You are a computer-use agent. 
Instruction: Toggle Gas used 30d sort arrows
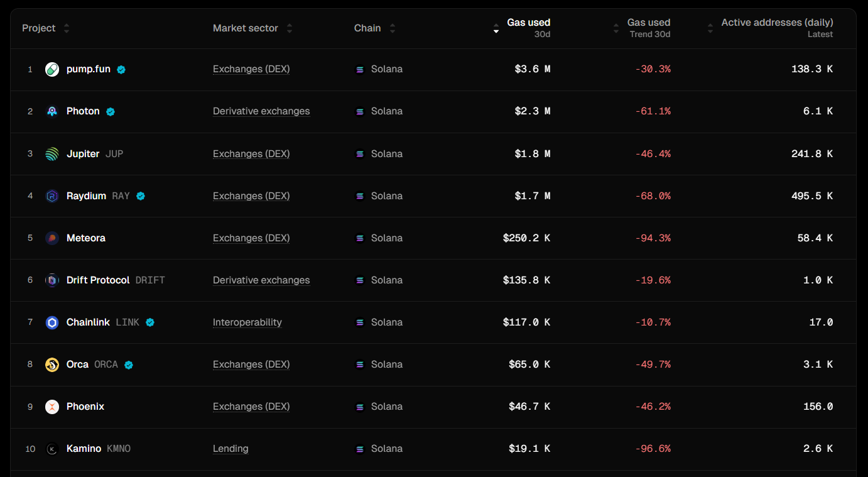pyautogui.click(x=496, y=28)
